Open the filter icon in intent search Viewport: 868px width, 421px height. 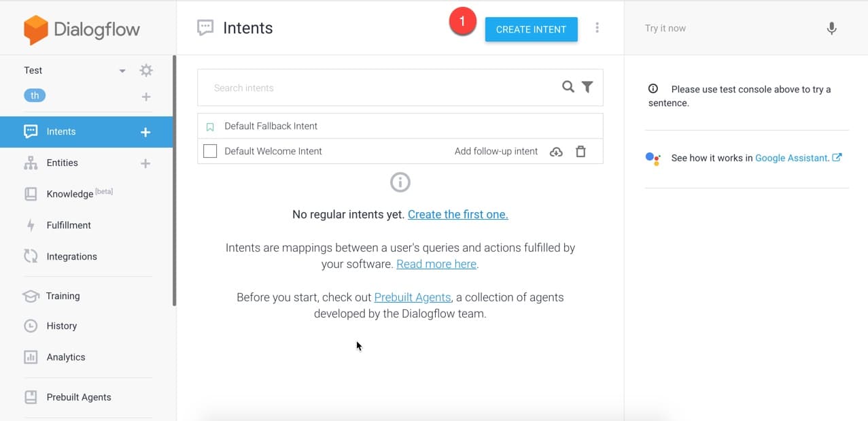587,87
